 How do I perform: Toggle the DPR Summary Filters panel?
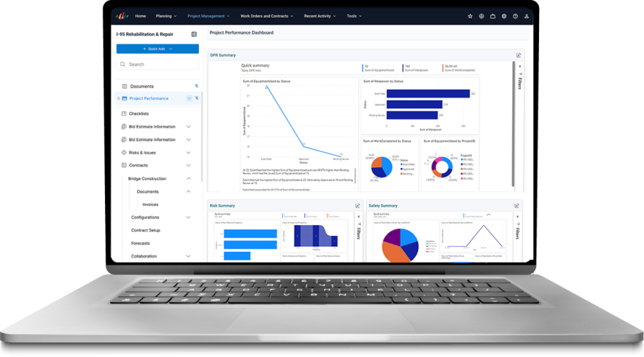pyautogui.click(x=520, y=81)
